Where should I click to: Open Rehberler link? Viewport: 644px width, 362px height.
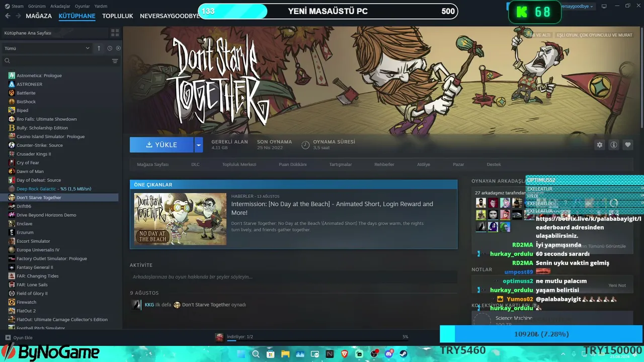(x=384, y=164)
